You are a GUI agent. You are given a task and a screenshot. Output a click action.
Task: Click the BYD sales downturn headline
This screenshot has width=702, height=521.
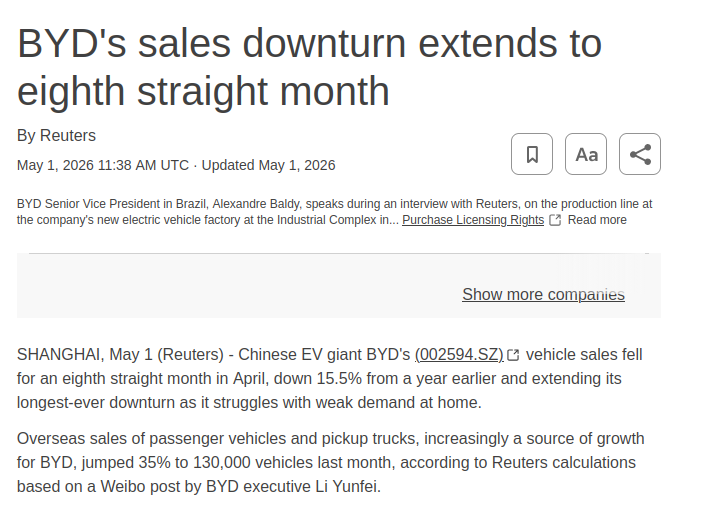tap(309, 67)
